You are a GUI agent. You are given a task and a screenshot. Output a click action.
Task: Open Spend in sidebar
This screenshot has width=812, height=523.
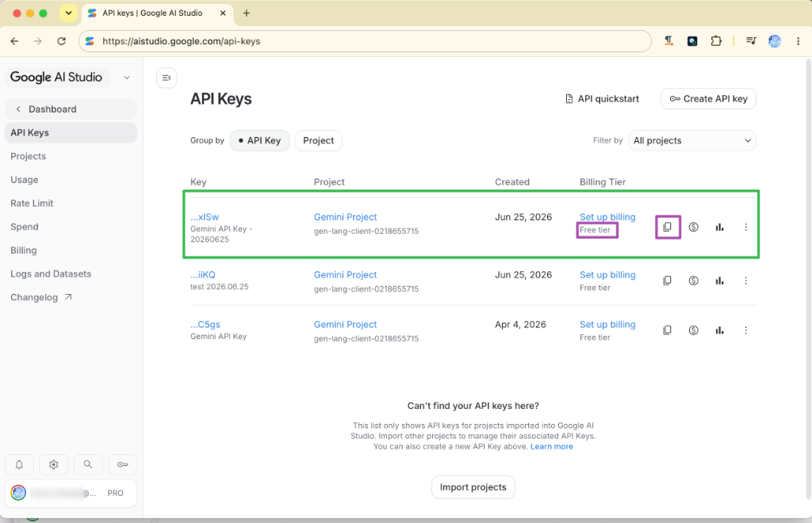tap(25, 227)
